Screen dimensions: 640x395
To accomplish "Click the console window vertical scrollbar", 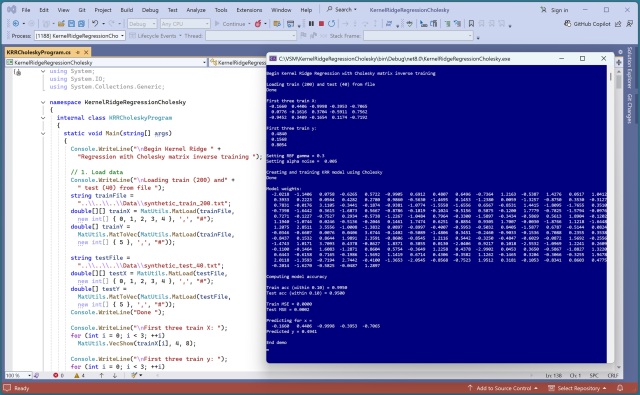I will coord(610,212).
